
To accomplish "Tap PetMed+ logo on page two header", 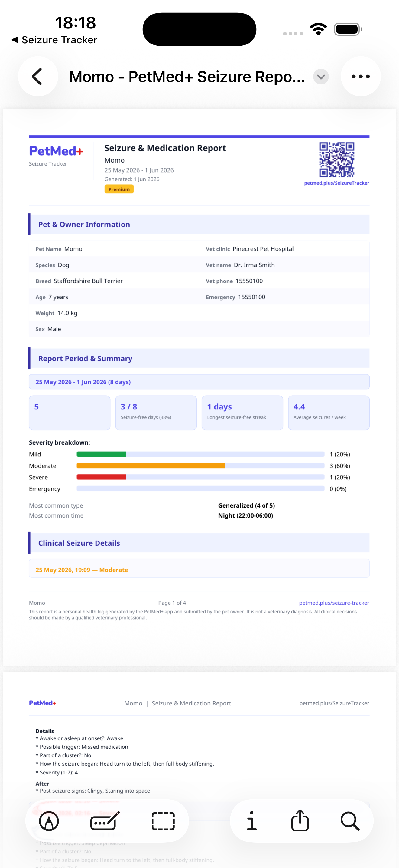I will pos(42,703).
